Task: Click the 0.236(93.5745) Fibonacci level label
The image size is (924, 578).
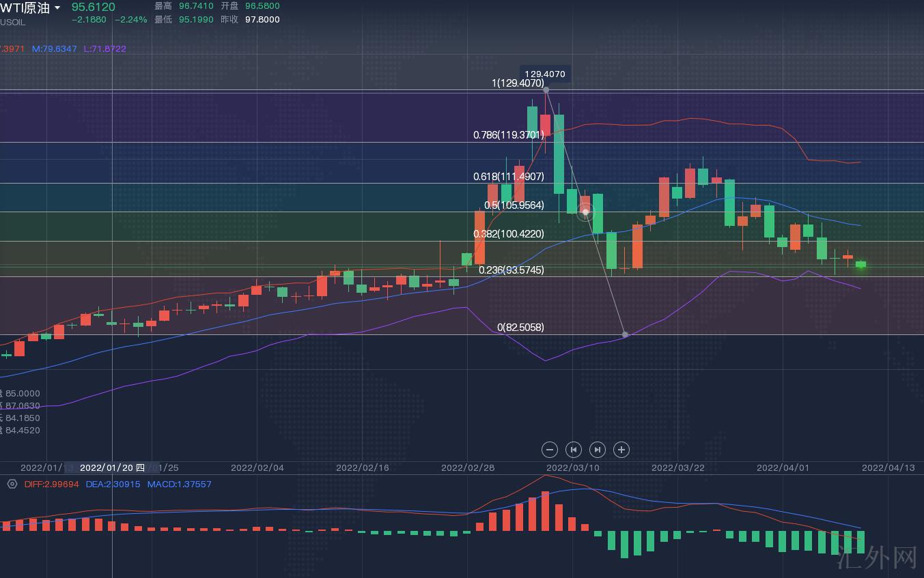Action: tap(511, 270)
